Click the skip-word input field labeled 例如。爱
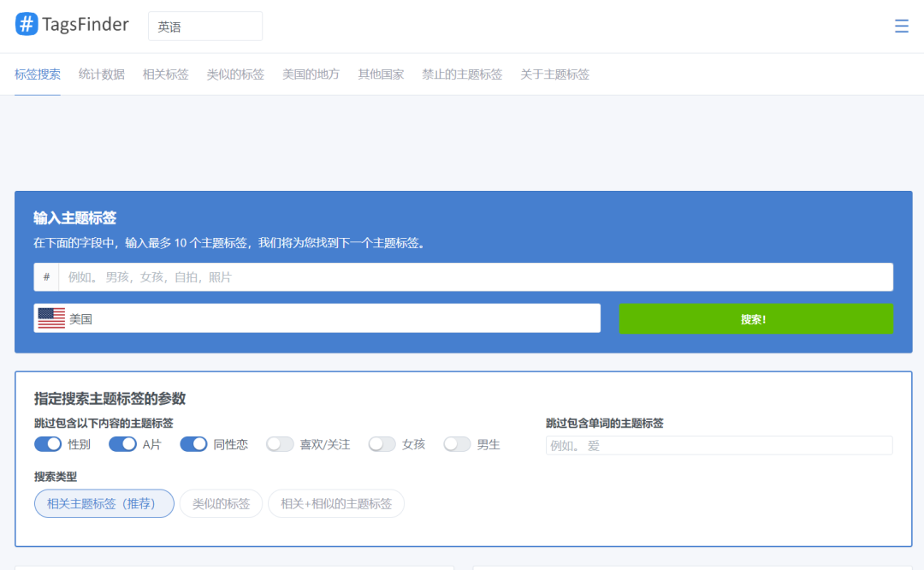Viewport: 924px width, 570px height. (x=719, y=445)
